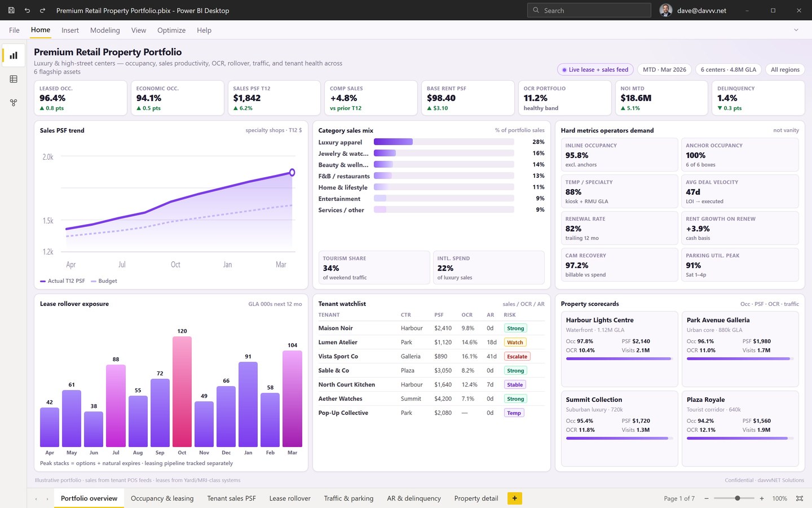Viewport: 812px width, 508px height.
Task: Click the Stable badge for North Court Kitchen
Action: click(x=515, y=385)
